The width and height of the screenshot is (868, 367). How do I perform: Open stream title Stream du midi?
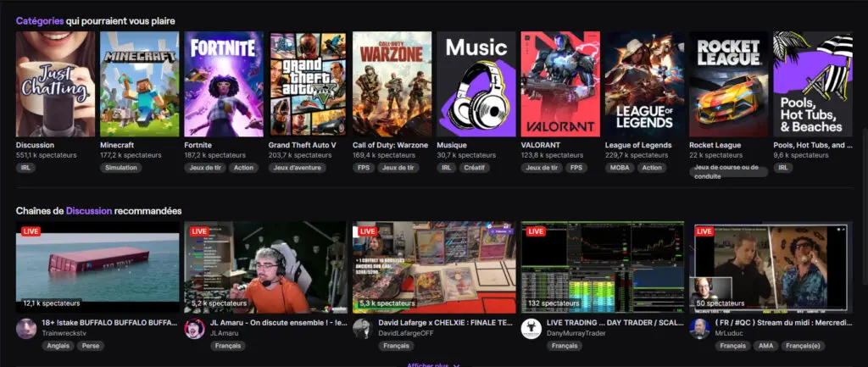point(783,322)
